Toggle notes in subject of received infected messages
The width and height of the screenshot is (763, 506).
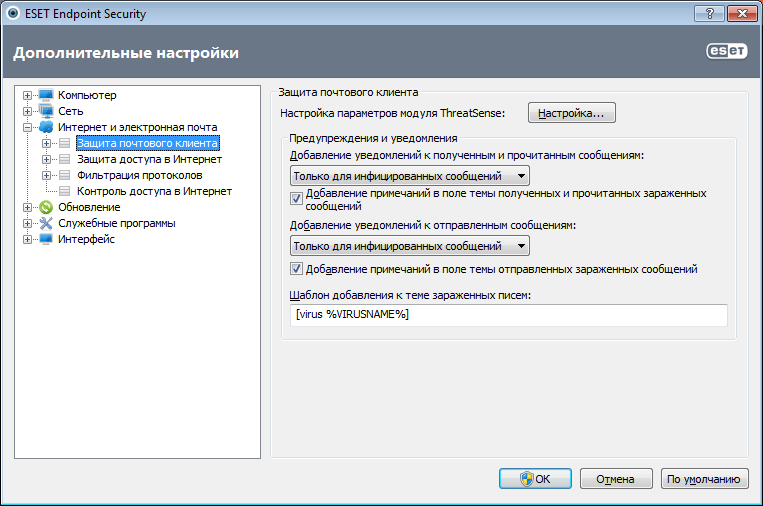[296, 198]
